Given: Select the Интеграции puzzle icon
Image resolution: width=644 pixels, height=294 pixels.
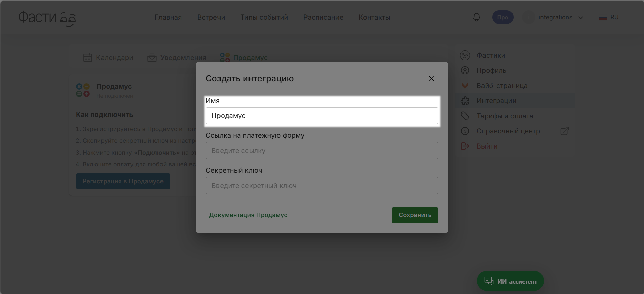Looking at the screenshot, I should pyautogui.click(x=465, y=101).
